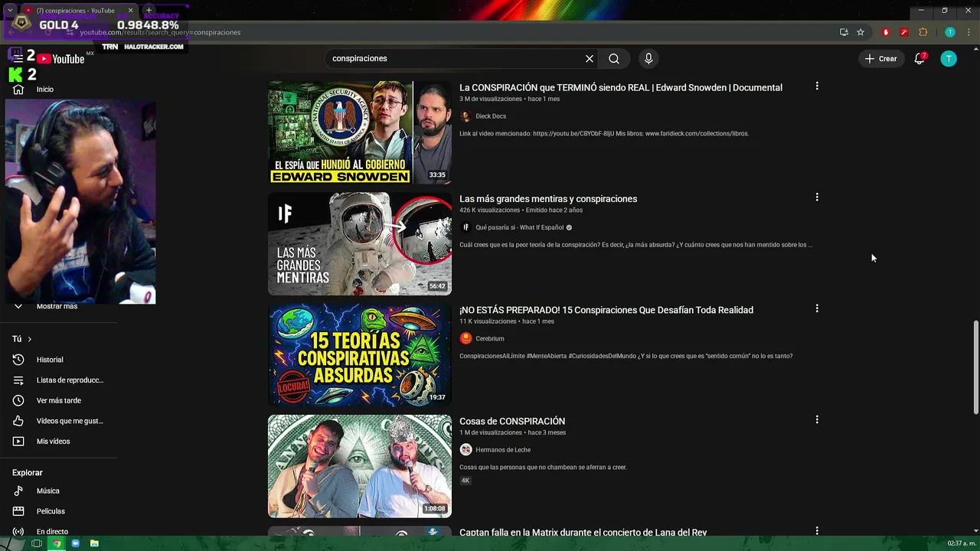
Task: Open the 15 Teorías Conspirativas Absurdas thumbnail
Action: tap(360, 355)
